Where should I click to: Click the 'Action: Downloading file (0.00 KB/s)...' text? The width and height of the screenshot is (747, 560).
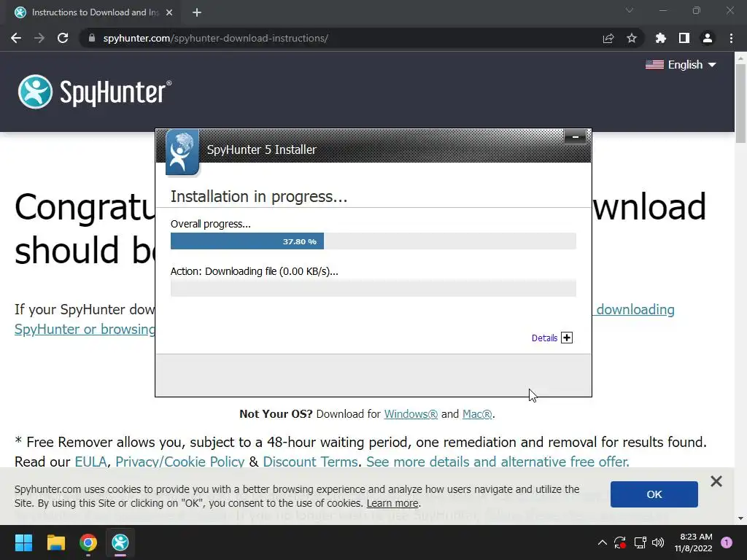[x=255, y=271]
